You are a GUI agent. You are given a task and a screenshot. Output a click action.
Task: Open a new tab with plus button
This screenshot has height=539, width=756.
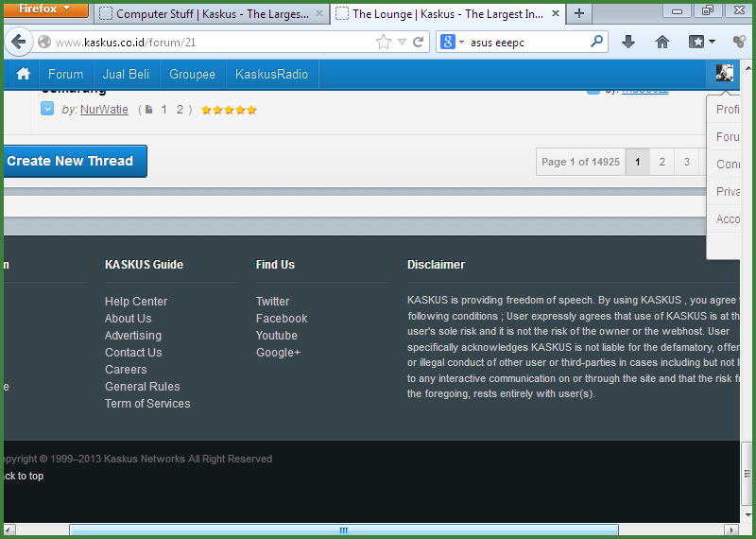579,13
